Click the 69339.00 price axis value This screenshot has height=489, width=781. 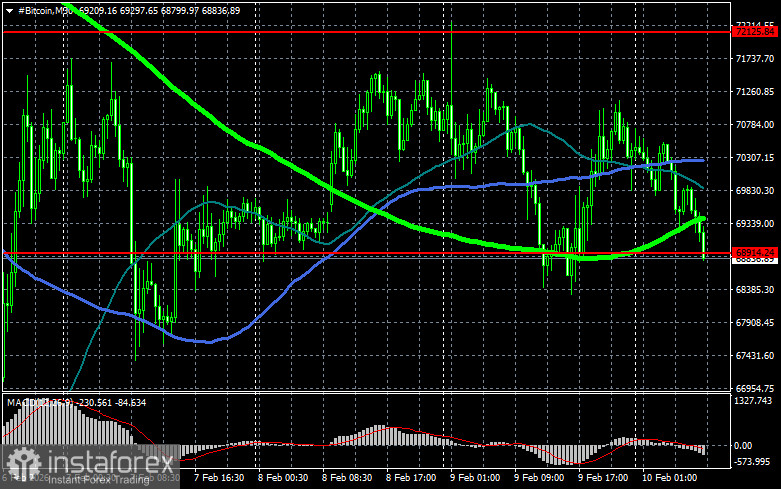click(755, 224)
